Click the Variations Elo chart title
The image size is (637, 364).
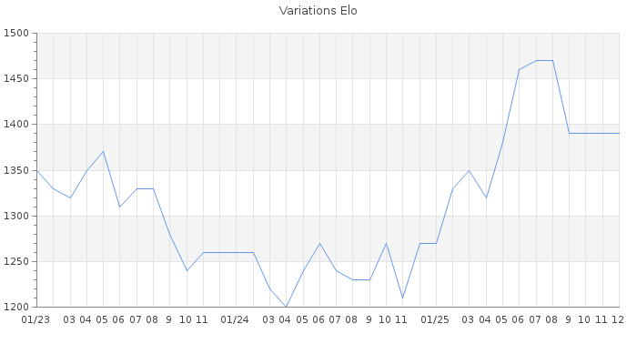318,11
